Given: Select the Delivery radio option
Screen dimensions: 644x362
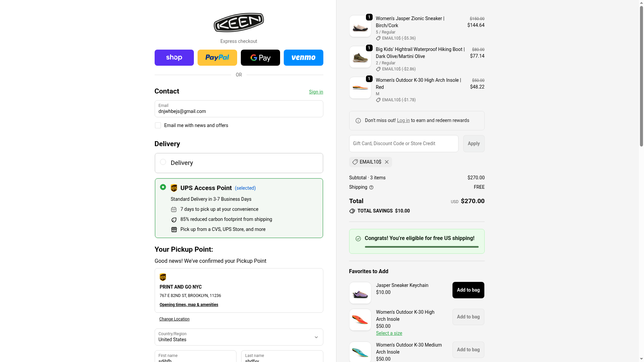Looking at the screenshot, I should (x=163, y=162).
